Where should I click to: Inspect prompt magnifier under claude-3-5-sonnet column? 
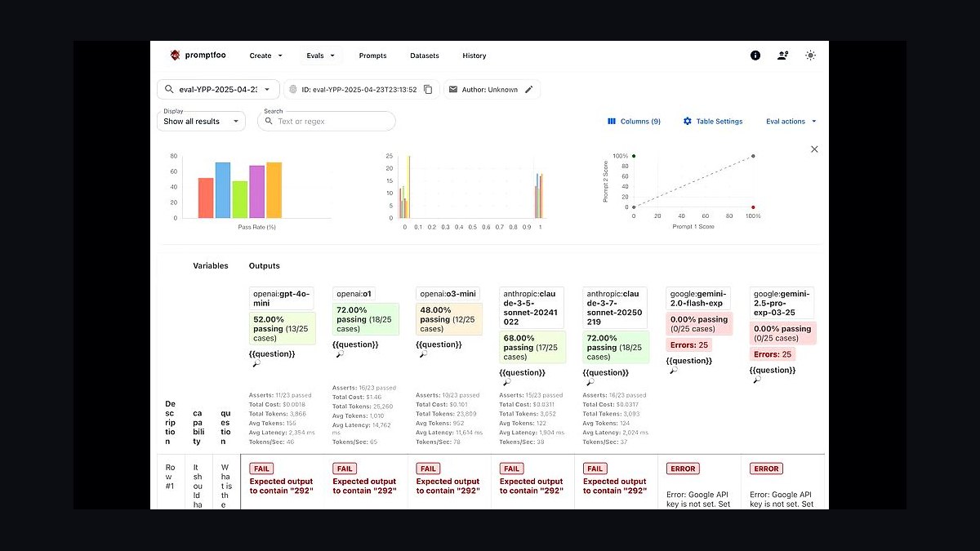[x=506, y=382]
